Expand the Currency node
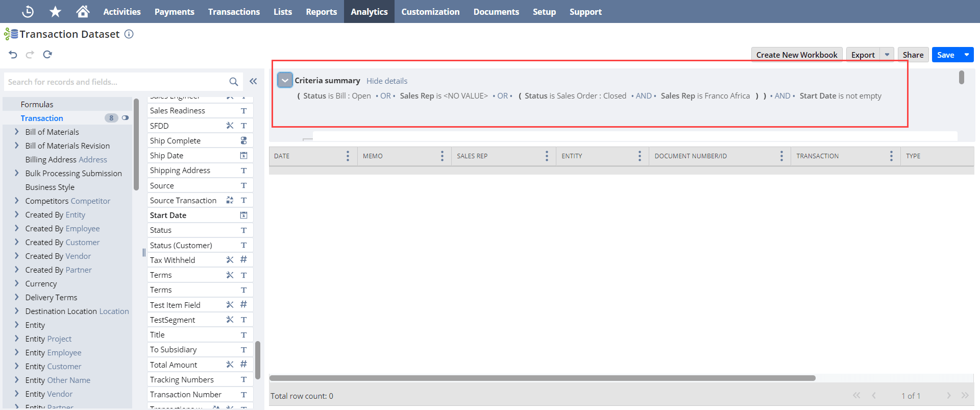 point(17,283)
